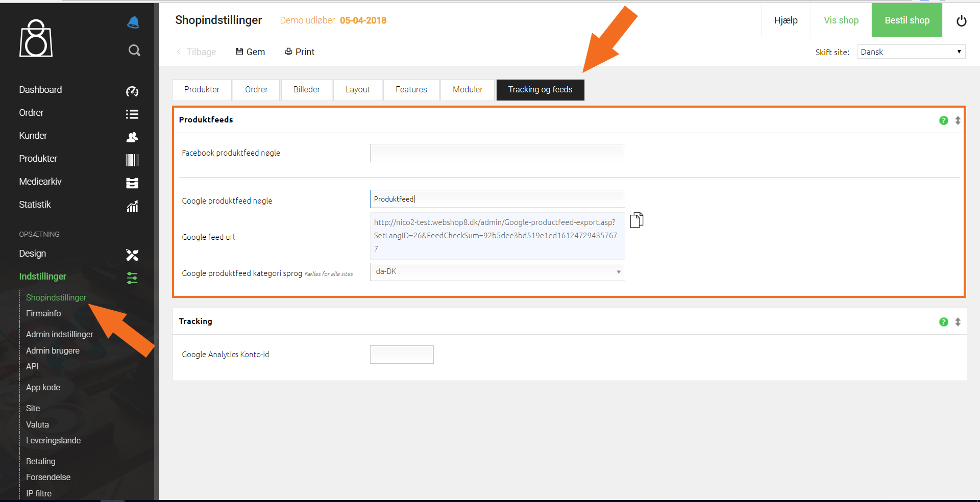The width and height of the screenshot is (980, 502).
Task: Click the power logout icon
Action: 961,21
